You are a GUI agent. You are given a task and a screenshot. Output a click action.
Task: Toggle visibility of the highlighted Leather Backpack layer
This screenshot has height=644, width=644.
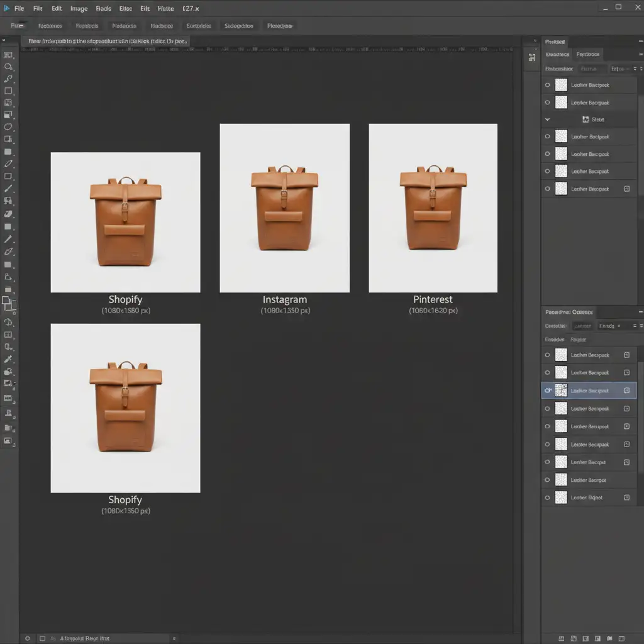point(548,391)
